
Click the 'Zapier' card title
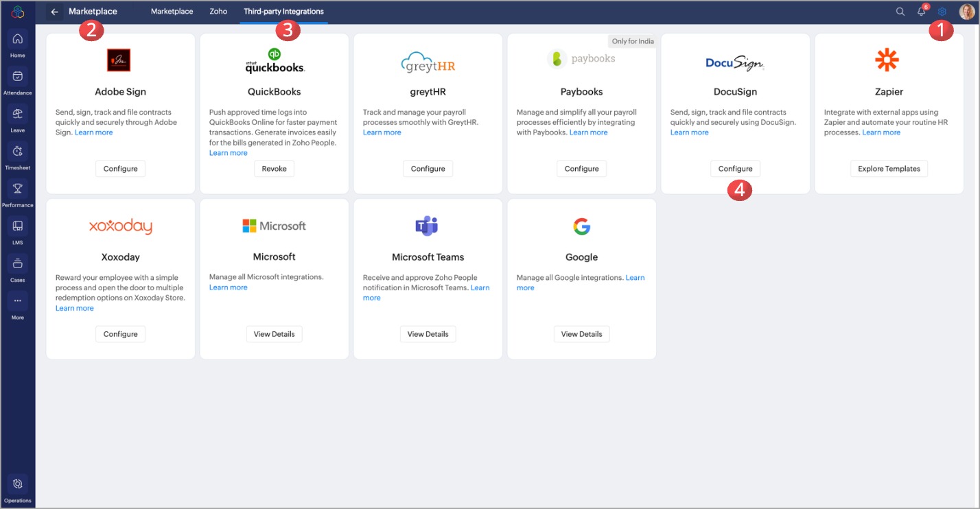[889, 91]
